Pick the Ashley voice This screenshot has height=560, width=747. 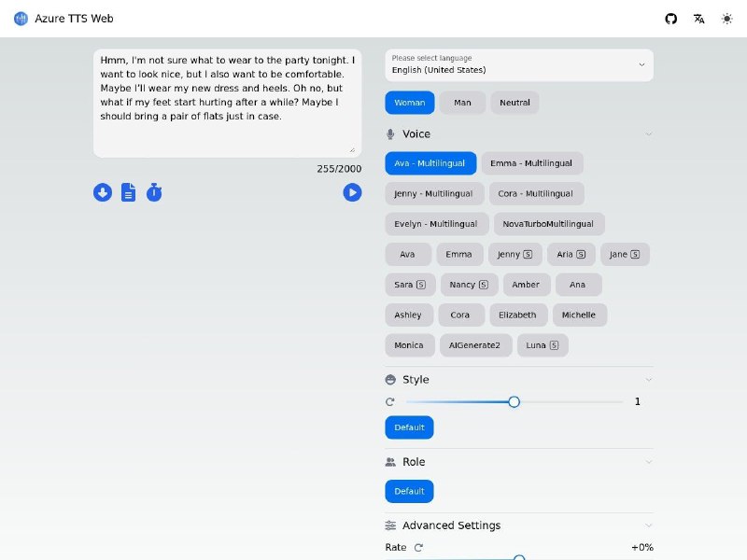tap(409, 315)
